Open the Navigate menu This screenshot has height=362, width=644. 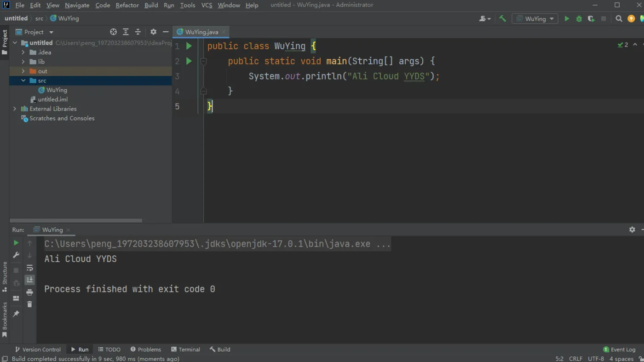coord(77,5)
